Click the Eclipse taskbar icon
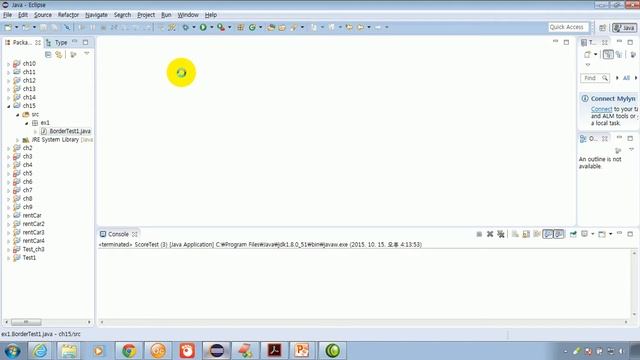Image resolution: width=640 pixels, height=360 pixels. pyautogui.click(x=216, y=351)
